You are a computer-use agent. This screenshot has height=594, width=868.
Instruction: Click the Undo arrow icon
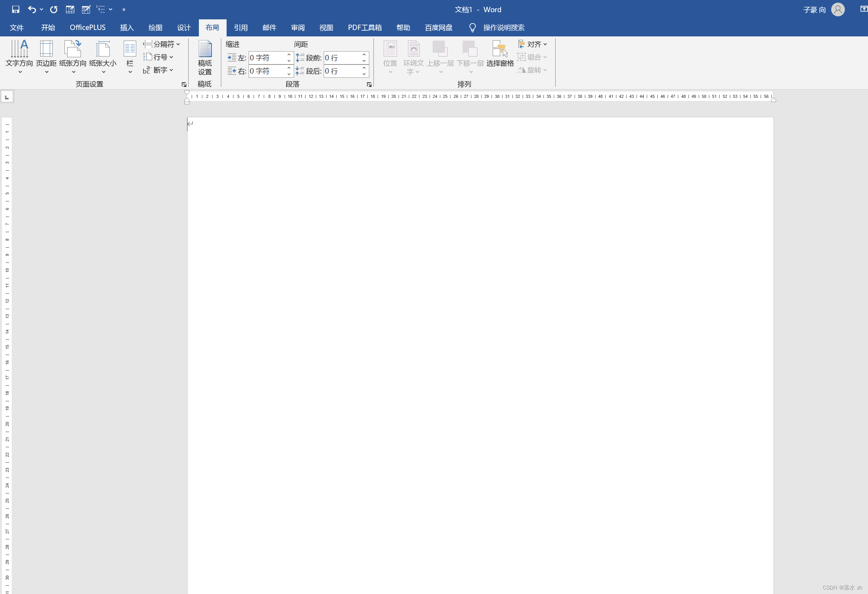tap(32, 9)
